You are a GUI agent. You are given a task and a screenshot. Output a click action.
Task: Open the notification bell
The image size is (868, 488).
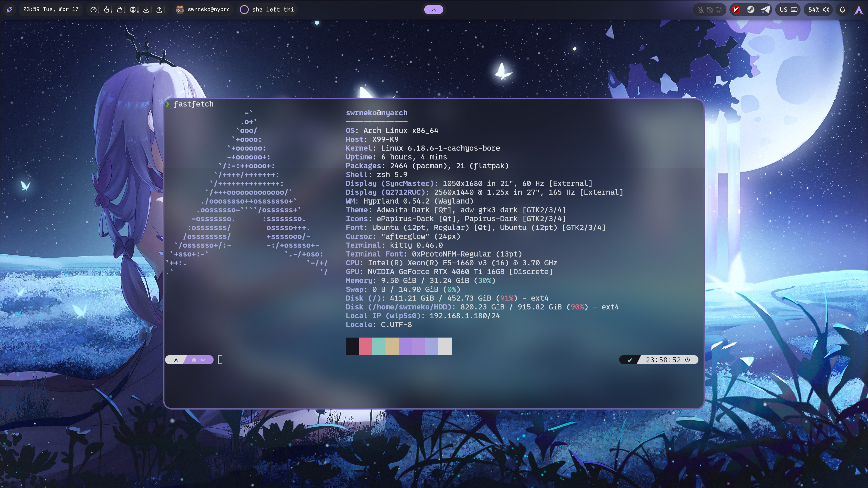(x=842, y=10)
